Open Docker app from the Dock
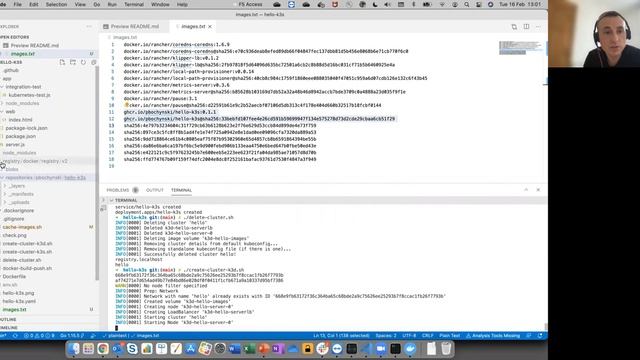 (410, 349)
